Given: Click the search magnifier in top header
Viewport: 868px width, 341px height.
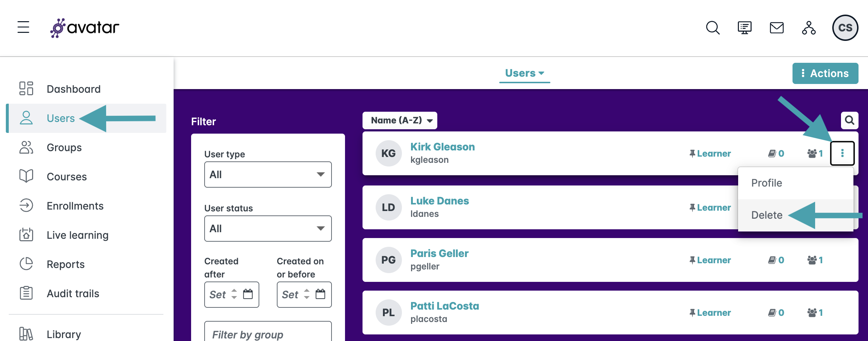Looking at the screenshot, I should pos(712,28).
